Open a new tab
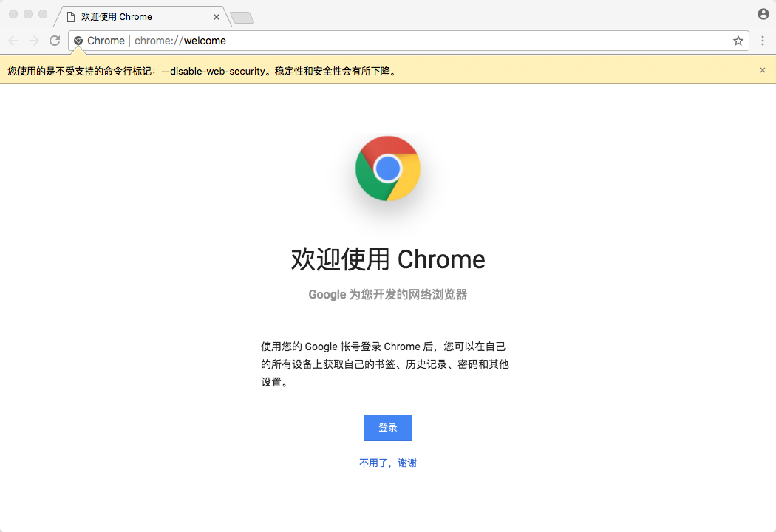The height and width of the screenshot is (532, 776). 242,18
